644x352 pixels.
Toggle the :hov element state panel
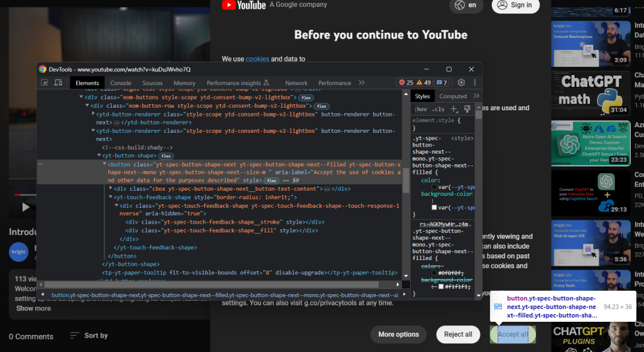tap(420, 109)
